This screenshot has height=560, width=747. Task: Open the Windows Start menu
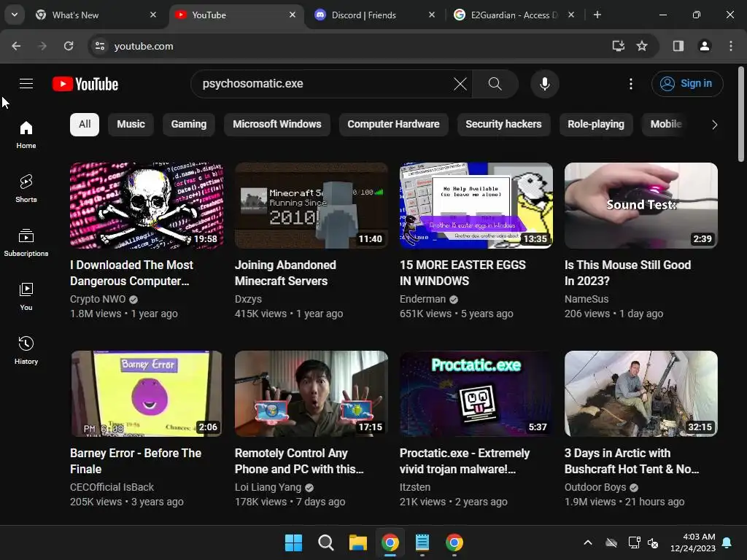pos(293,542)
